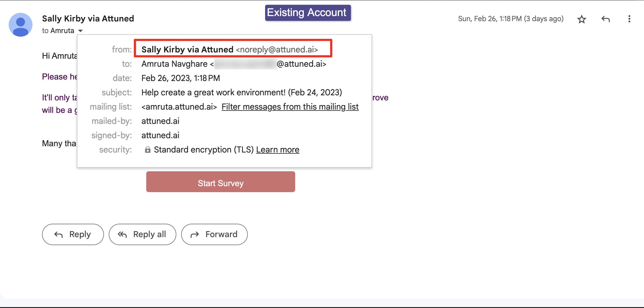
Task: Click the sender avatar icon
Action: click(x=21, y=25)
